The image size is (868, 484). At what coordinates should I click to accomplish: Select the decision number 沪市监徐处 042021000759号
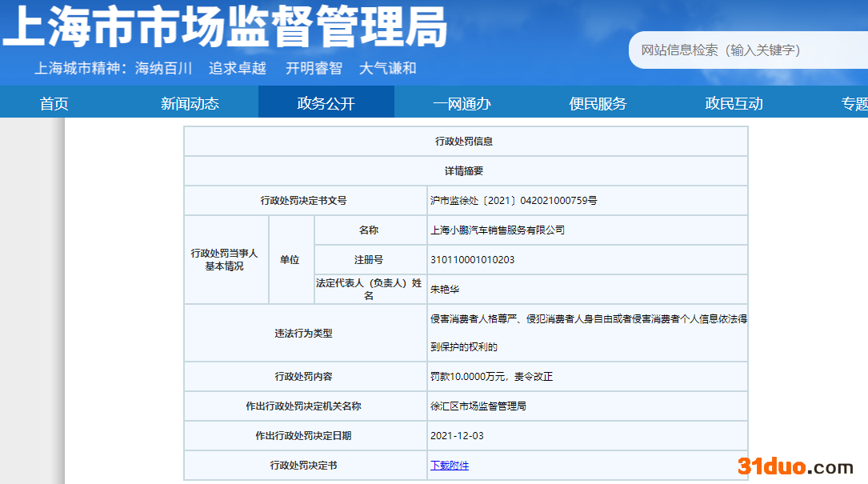(x=513, y=201)
